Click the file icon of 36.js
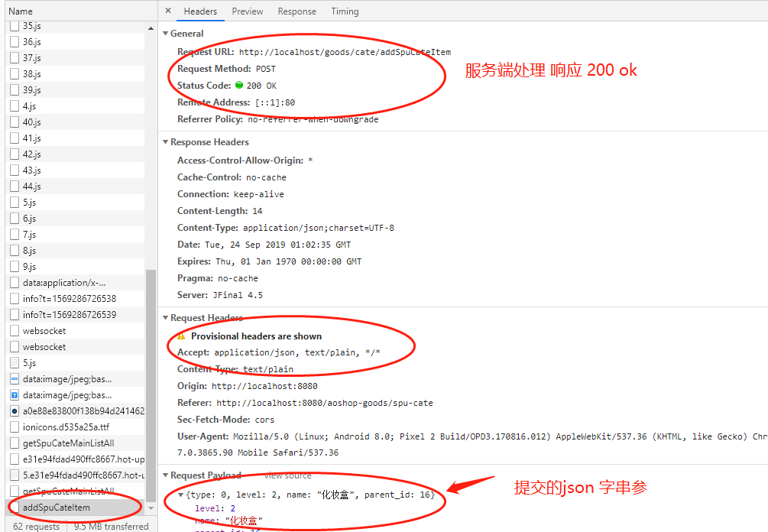 tap(15, 42)
